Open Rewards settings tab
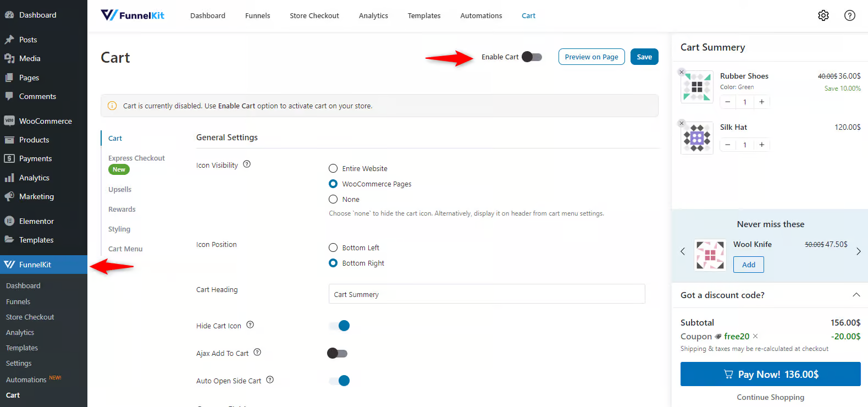The width and height of the screenshot is (868, 407). point(122,209)
